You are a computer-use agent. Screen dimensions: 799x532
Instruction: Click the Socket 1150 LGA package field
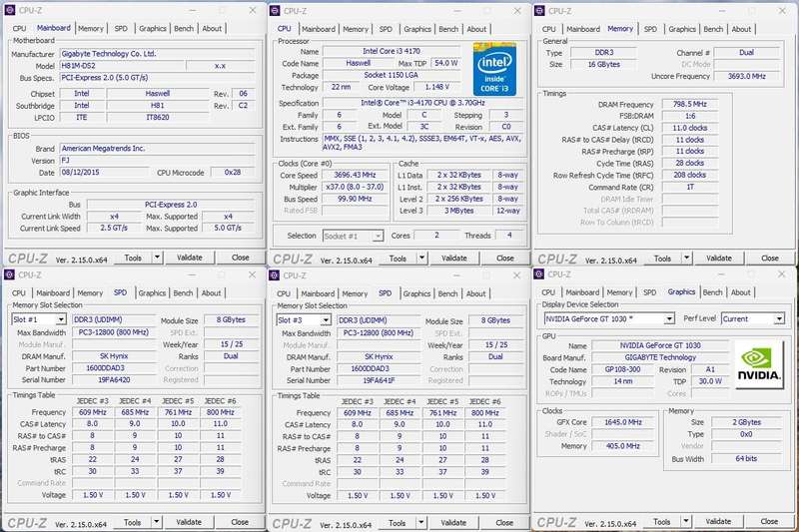click(392, 75)
